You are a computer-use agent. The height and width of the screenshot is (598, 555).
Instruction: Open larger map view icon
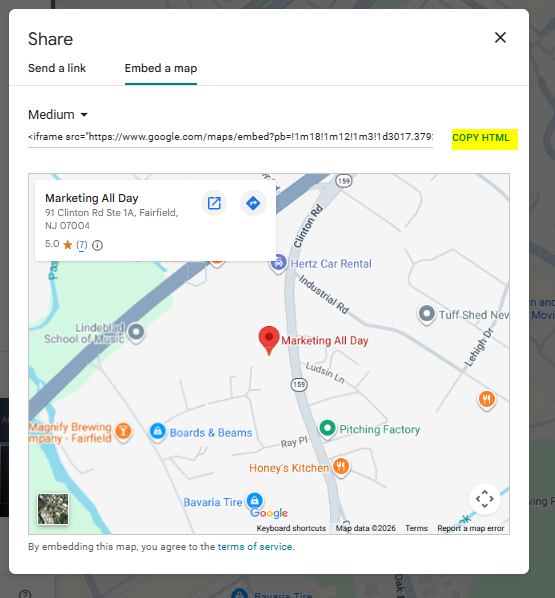click(214, 203)
